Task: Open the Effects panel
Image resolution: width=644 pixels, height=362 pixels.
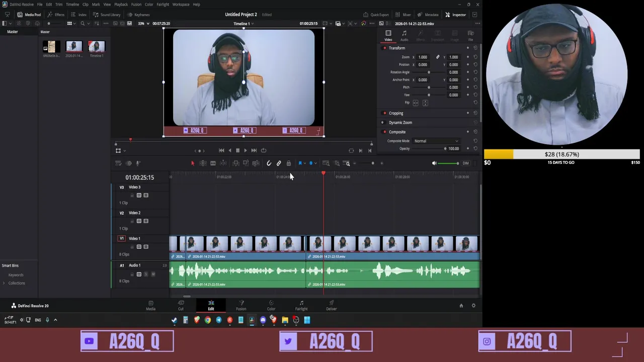Action: coord(56,15)
